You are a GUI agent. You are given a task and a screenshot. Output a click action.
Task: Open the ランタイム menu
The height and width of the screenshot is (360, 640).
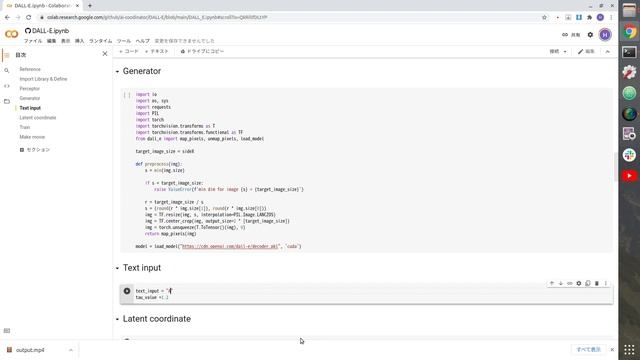point(100,41)
